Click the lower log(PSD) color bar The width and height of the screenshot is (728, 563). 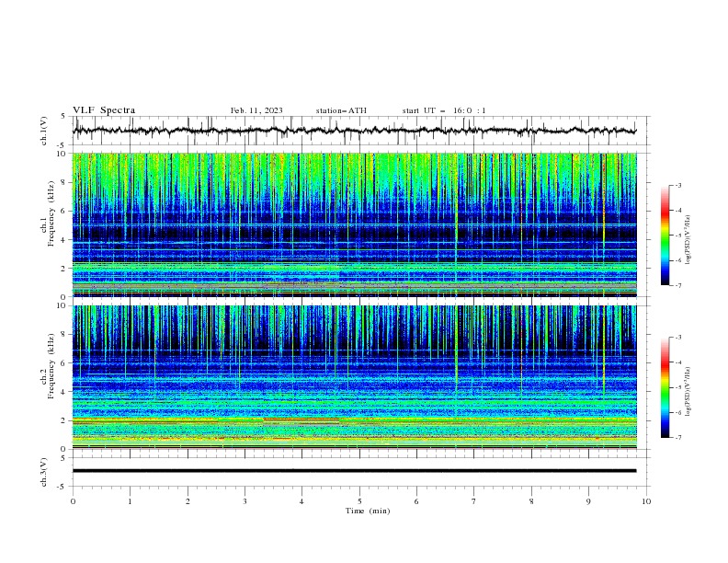[665, 387]
